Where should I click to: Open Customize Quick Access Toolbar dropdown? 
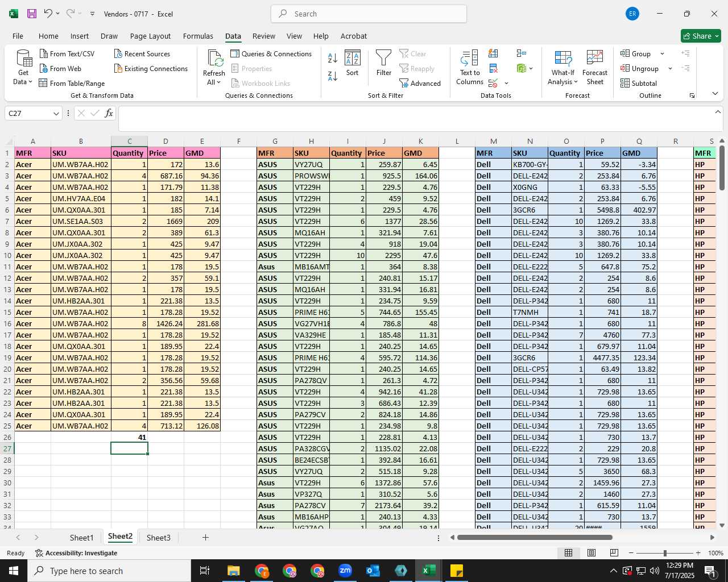pos(92,14)
